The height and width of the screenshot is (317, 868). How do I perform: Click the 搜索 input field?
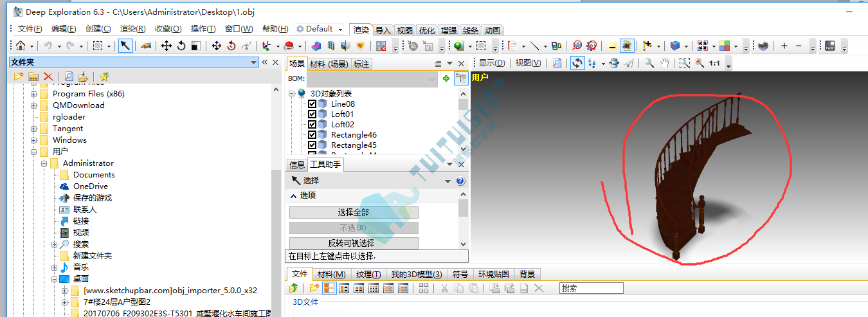click(591, 289)
